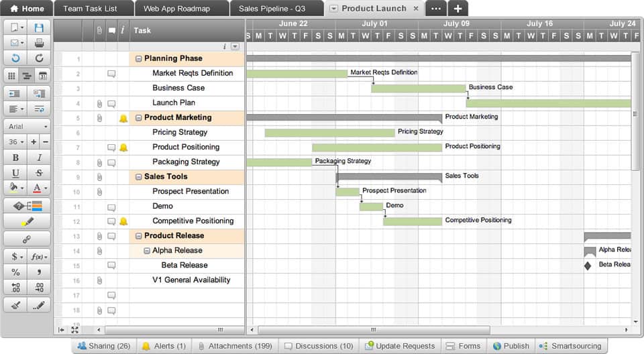The image size is (644, 354).
Task: Switch to Gantt view icon
Action: pos(27,76)
